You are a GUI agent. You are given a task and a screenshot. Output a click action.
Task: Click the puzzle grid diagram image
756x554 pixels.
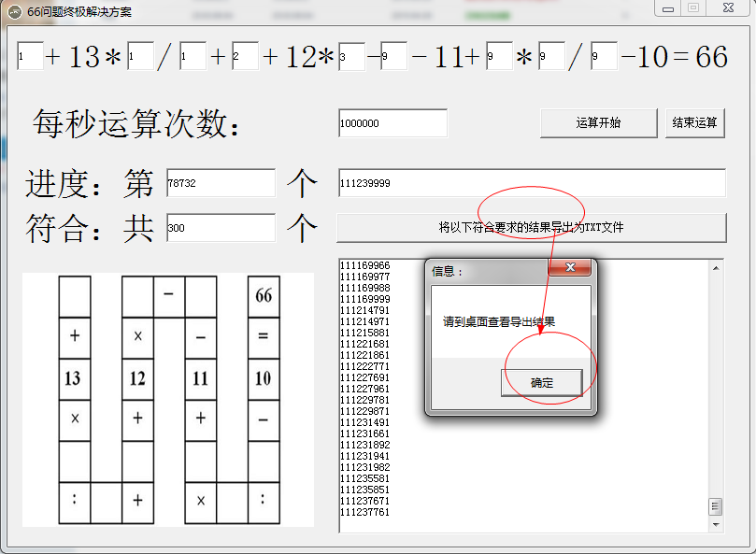tap(168, 397)
